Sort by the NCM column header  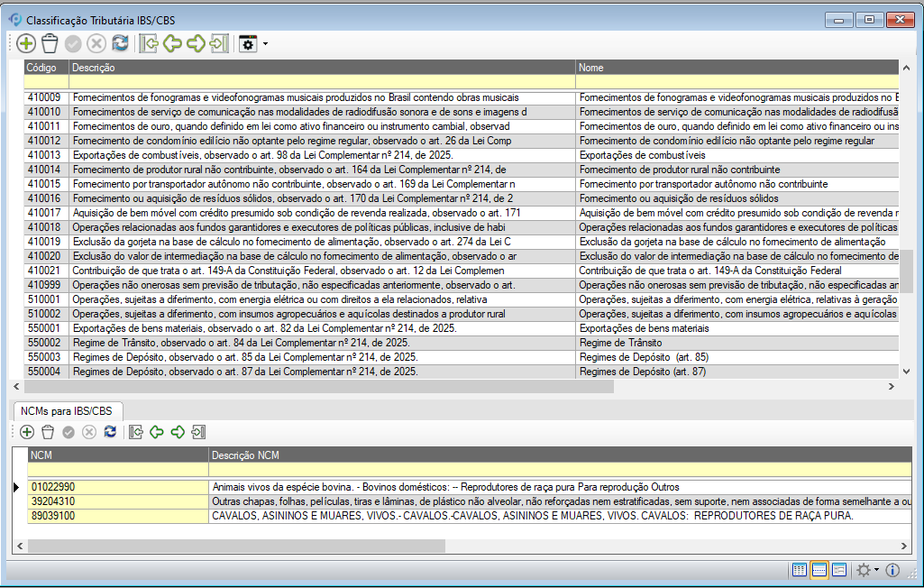tap(118, 455)
